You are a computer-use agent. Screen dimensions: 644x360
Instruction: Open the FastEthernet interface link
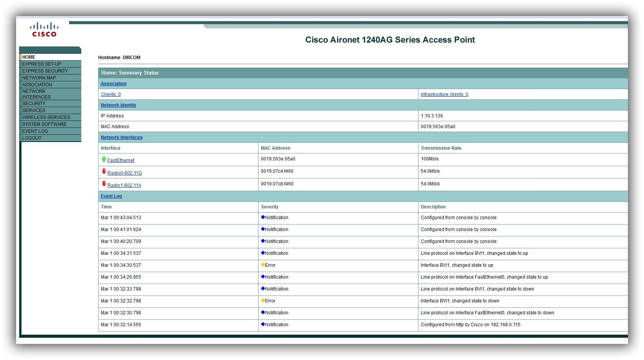121,160
